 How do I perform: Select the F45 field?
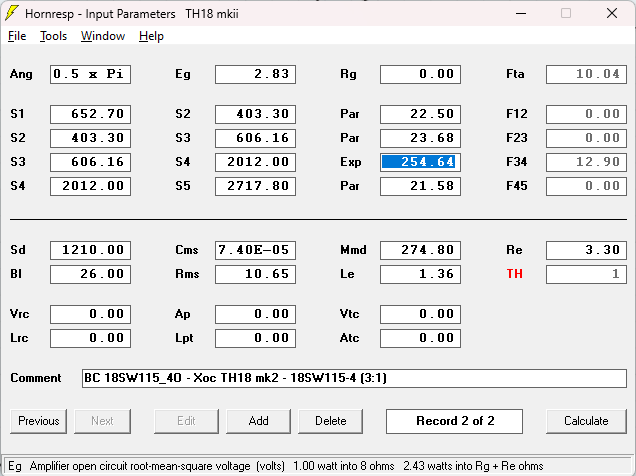[x=586, y=186]
